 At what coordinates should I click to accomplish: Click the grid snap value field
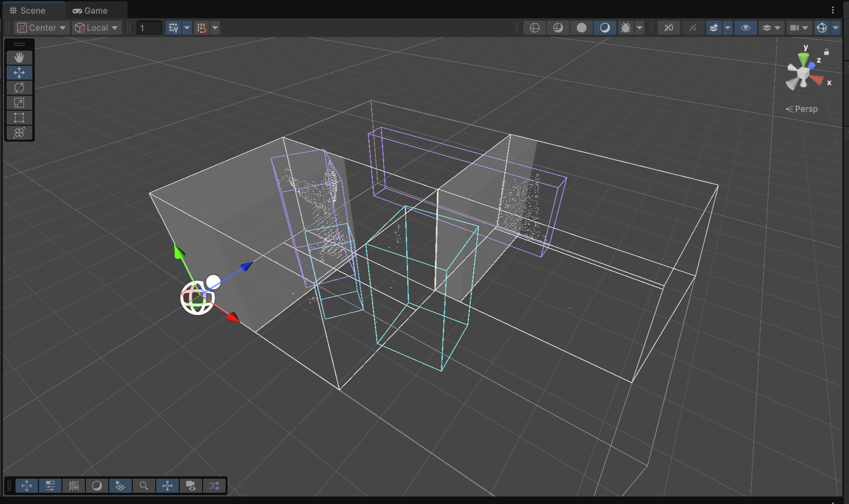point(149,28)
